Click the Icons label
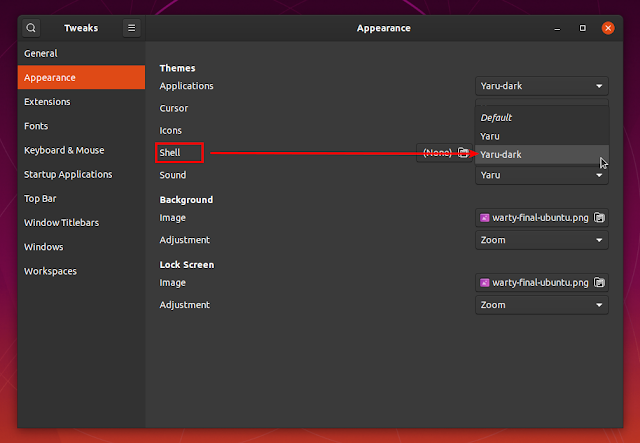640x443 pixels. click(x=170, y=131)
